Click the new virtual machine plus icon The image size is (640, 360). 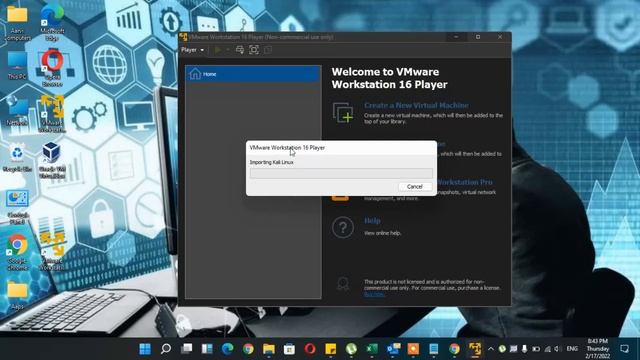[343, 113]
